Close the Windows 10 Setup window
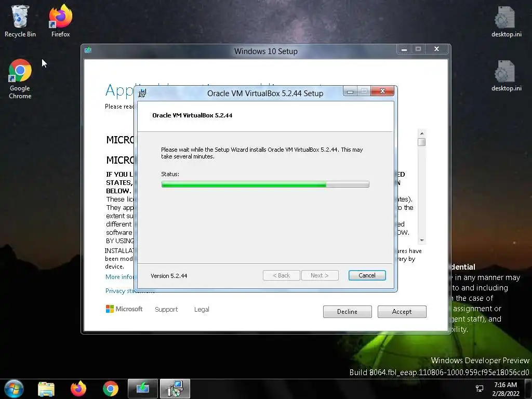 point(436,49)
